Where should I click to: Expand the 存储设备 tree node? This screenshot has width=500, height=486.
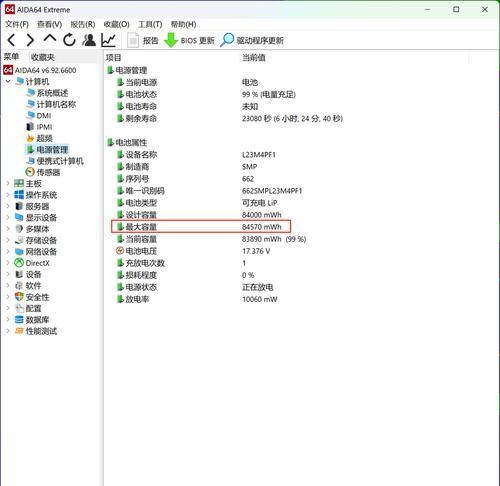8,240
